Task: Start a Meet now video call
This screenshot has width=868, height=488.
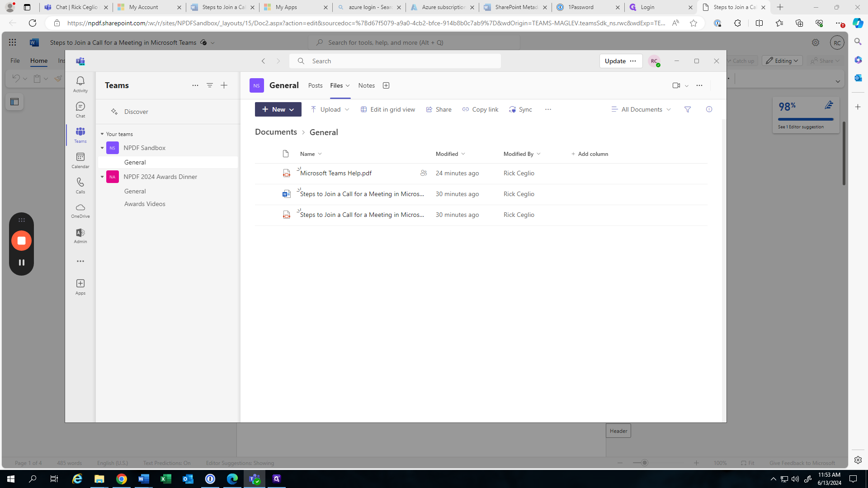Action: click(676, 85)
